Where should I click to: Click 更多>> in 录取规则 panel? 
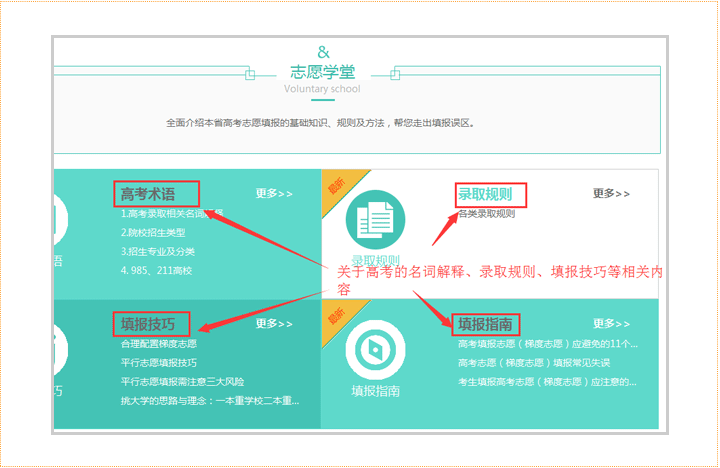(611, 193)
